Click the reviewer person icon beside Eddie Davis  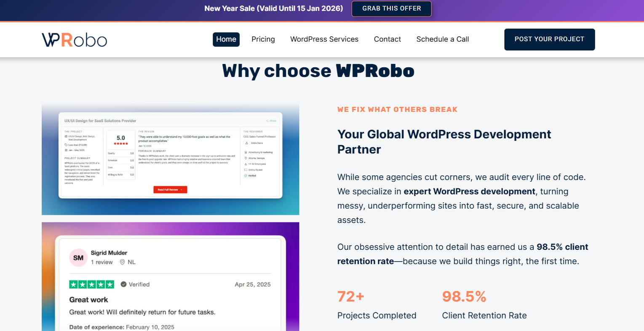click(x=246, y=143)
